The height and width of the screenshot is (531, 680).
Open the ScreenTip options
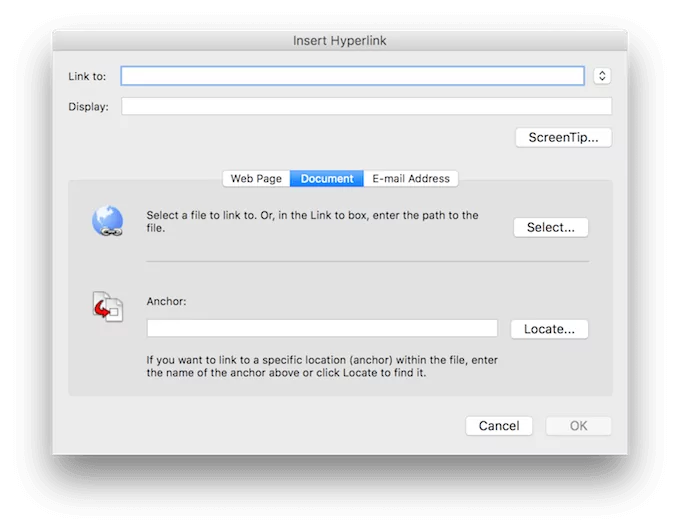pos(563,138)
